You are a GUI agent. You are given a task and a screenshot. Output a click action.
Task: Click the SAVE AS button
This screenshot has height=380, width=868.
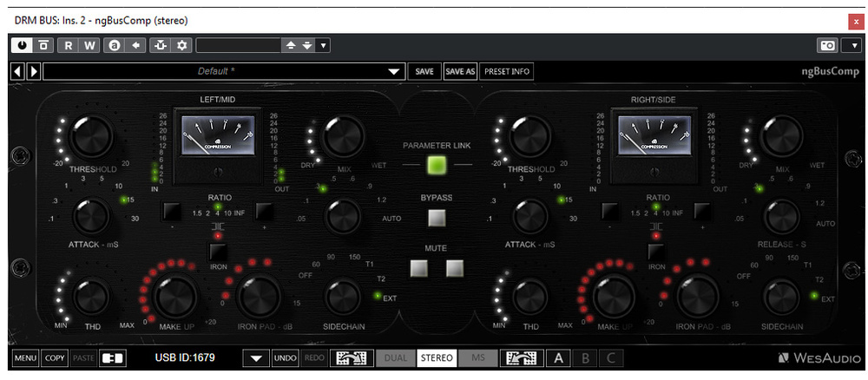460,71
